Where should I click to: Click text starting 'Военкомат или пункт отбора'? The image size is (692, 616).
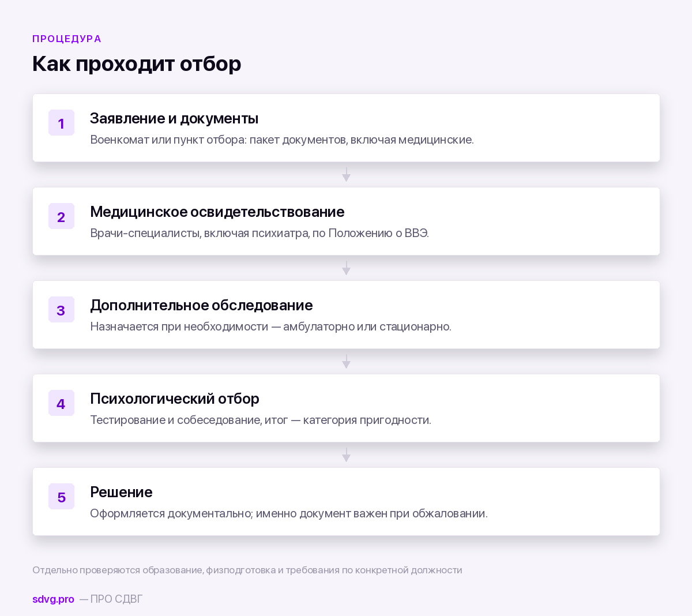coord(282,140)
